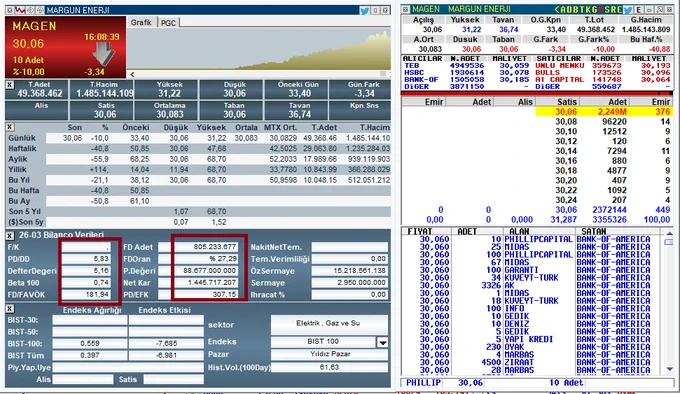
Task: Close the Günlük/Haftalik table with its x box
Action: tap(10, 127)
